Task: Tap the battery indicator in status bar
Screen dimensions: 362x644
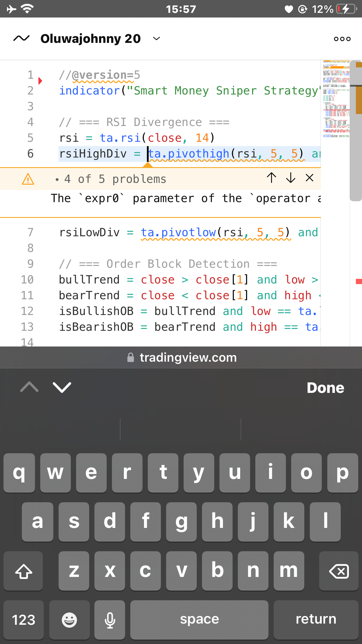Action: [x=347, y=9]
